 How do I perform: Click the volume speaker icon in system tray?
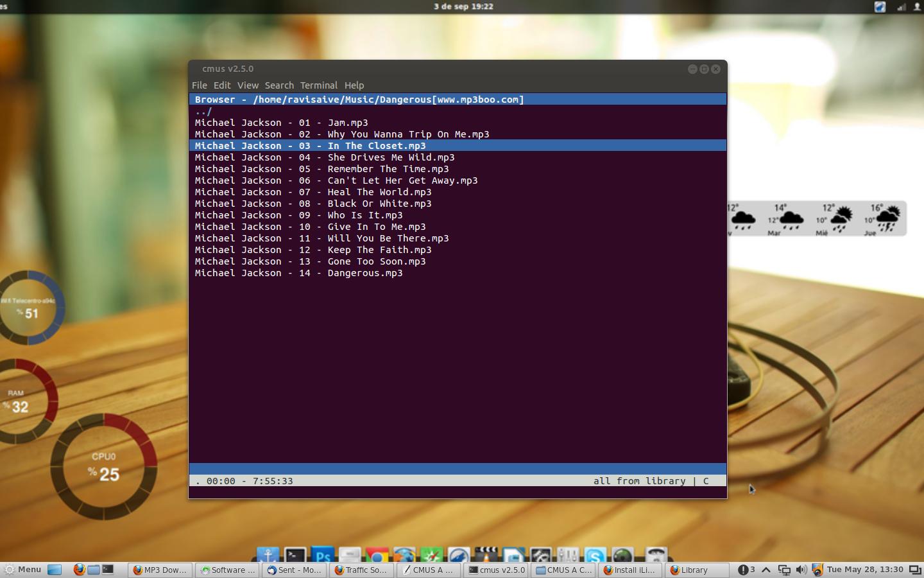coord(801,570)
